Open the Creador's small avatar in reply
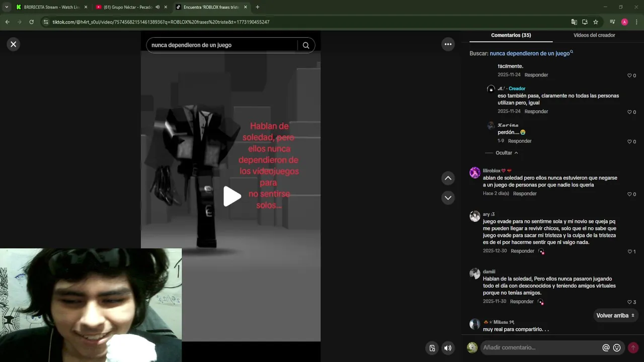The height and width of the screenshot is (362, 644). click(x=491, y=89)
